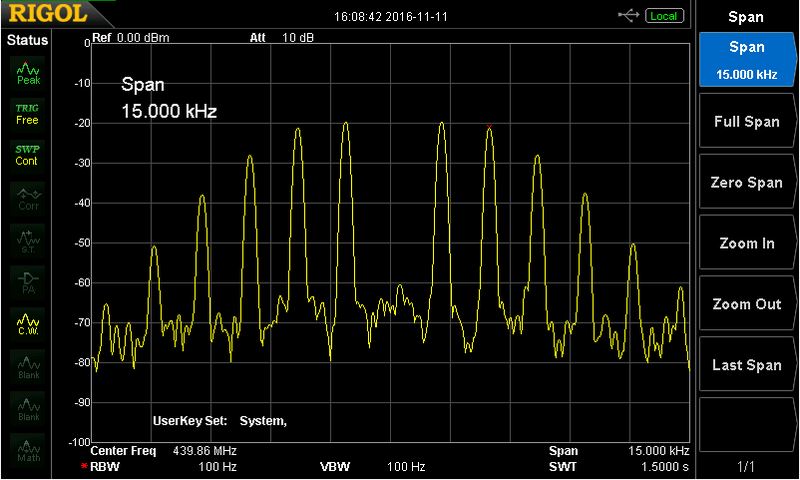Select the dimmed S.T. signal track icon
This screenshot has width=800, height=480.
coord(28,241)
